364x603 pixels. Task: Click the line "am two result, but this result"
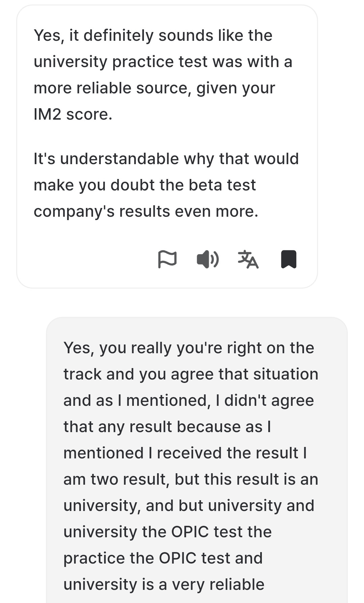pyautogui.click(x=191, y=479)
